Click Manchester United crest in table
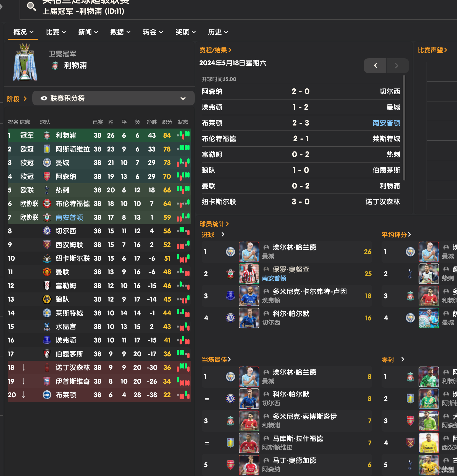Image resolution: width=457 pixels, height=476 pixels. click(x=47, y=272)
